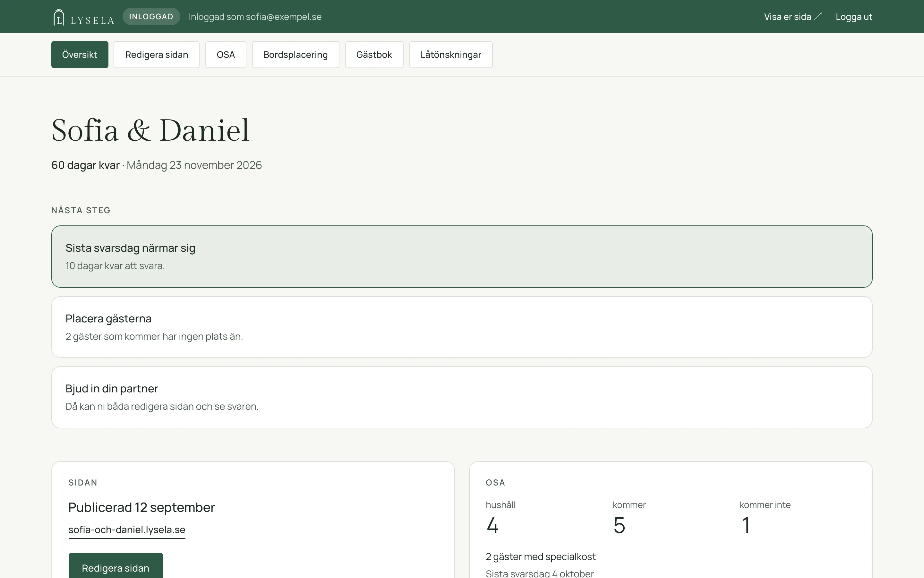
Task: Click the 'hushåll' stat label
Action: (501, 505)
